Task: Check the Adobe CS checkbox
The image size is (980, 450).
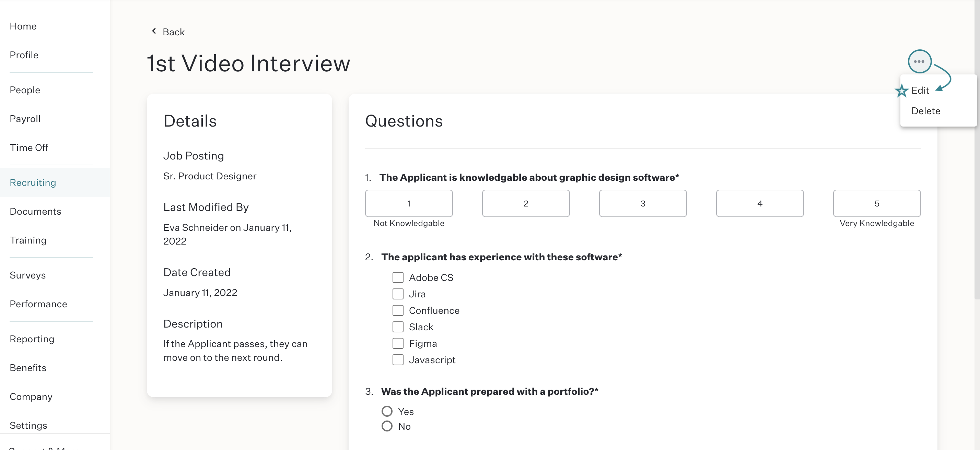Action: 398,277
